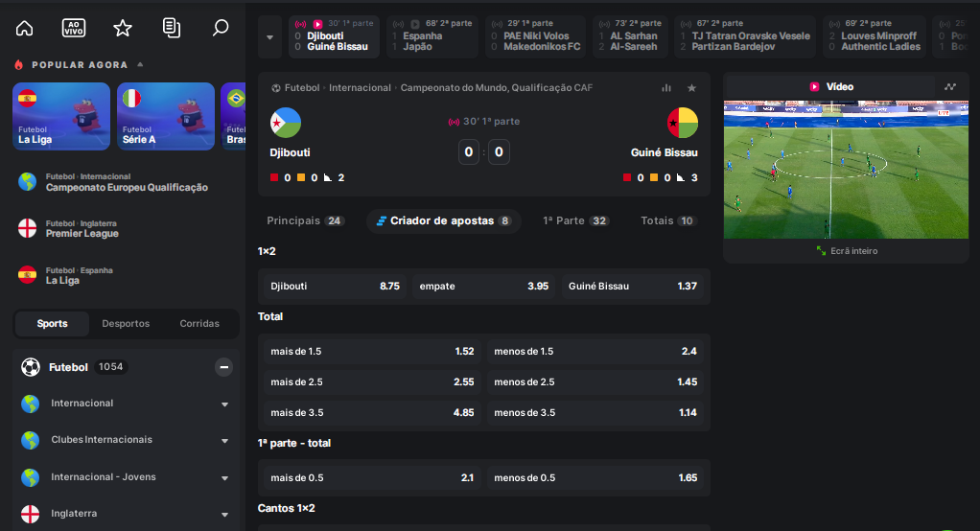Screen dimensions: 980x531
Task: Open the bet slip document icon
Action: pyautogui.click(x=172, y=28)
